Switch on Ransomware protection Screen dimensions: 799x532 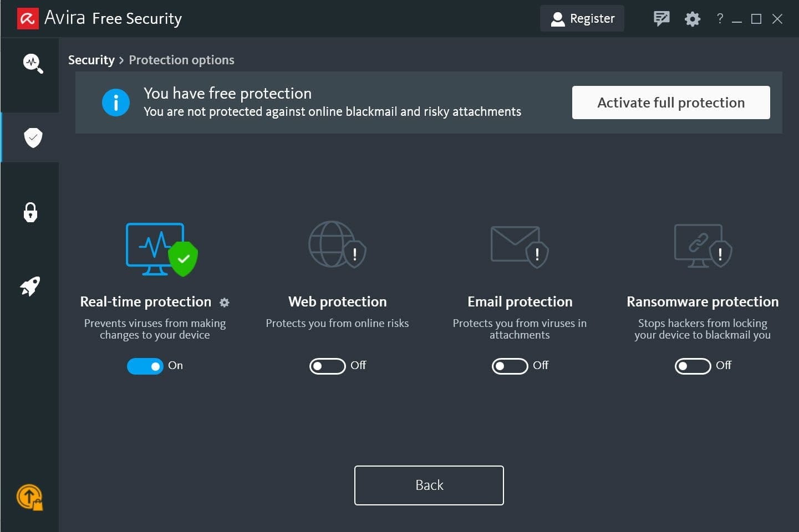(693, 366)
